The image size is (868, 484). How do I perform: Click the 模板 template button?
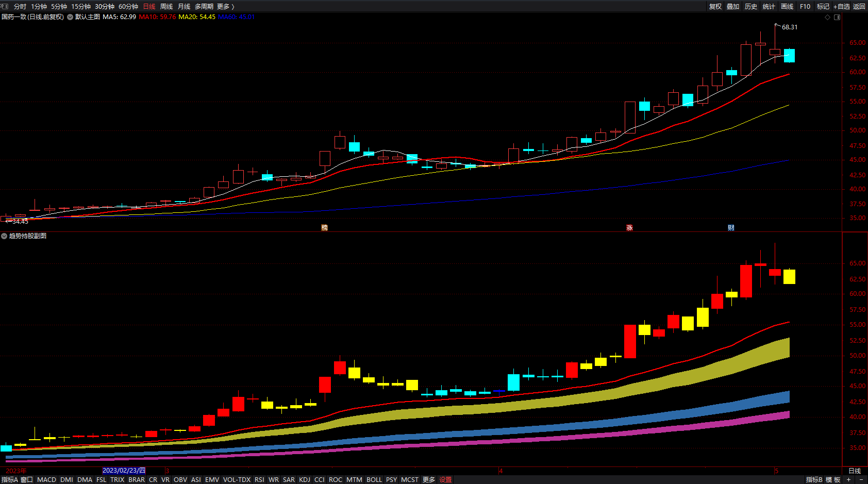tap(833, 479)
